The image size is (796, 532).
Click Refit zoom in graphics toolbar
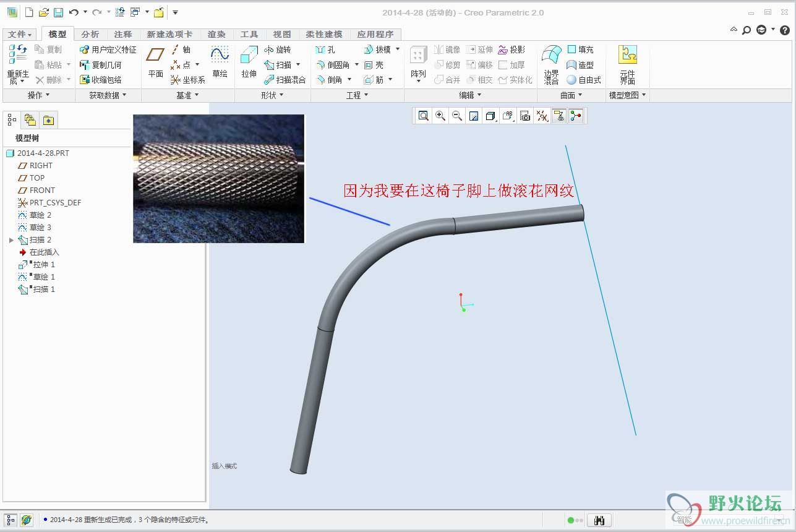[423, 116]
